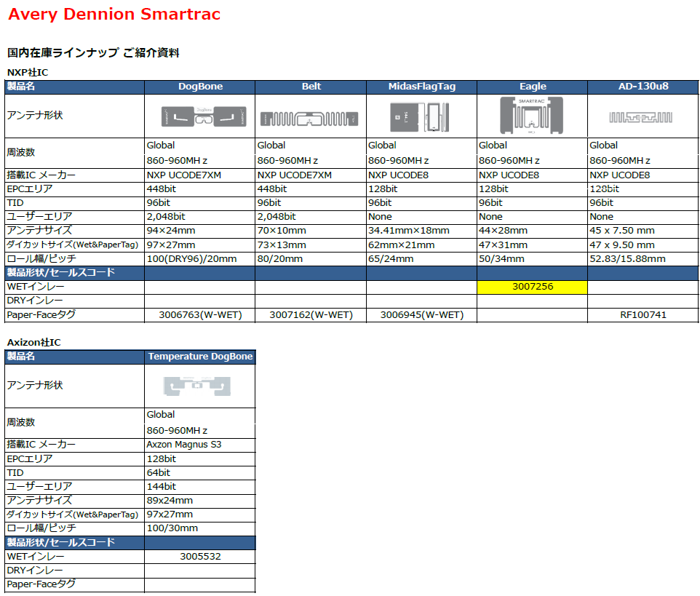The width and height of the screenshot is (700, 596).
Task: Select the DogBone column header
Action: pos(200,87)
